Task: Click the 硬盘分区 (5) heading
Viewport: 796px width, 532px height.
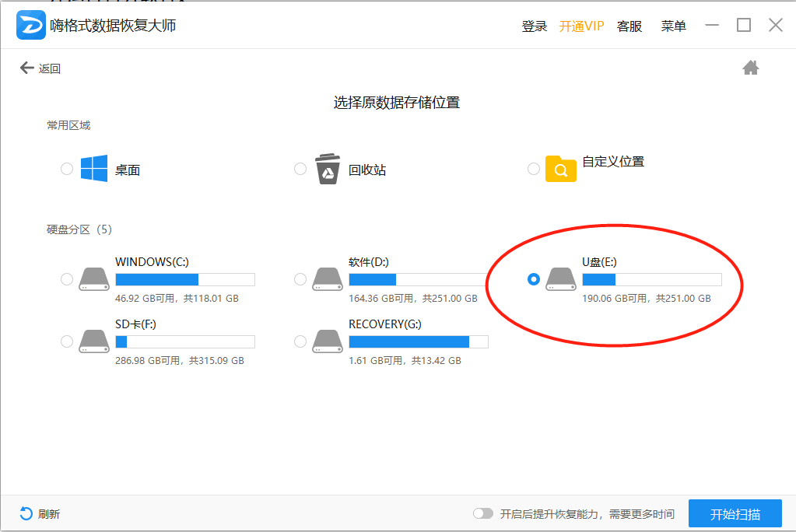Action: 79,229
